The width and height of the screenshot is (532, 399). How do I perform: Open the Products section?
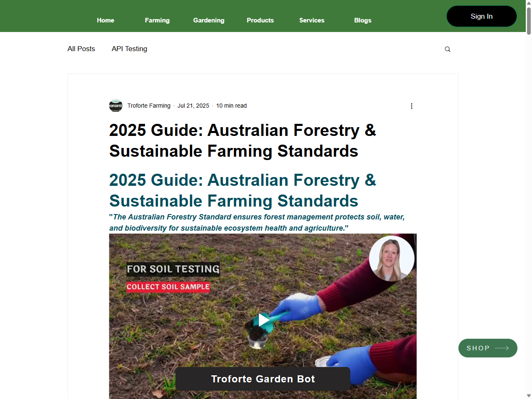click(x=260, y=20)
